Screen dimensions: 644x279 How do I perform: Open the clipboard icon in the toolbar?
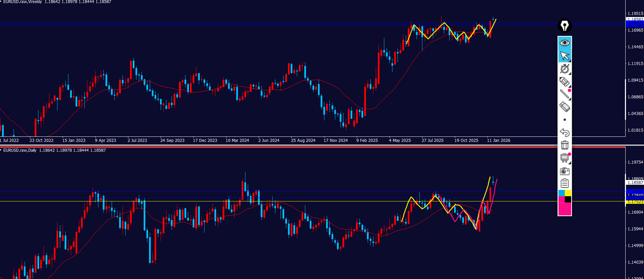[x=565, y=183]
